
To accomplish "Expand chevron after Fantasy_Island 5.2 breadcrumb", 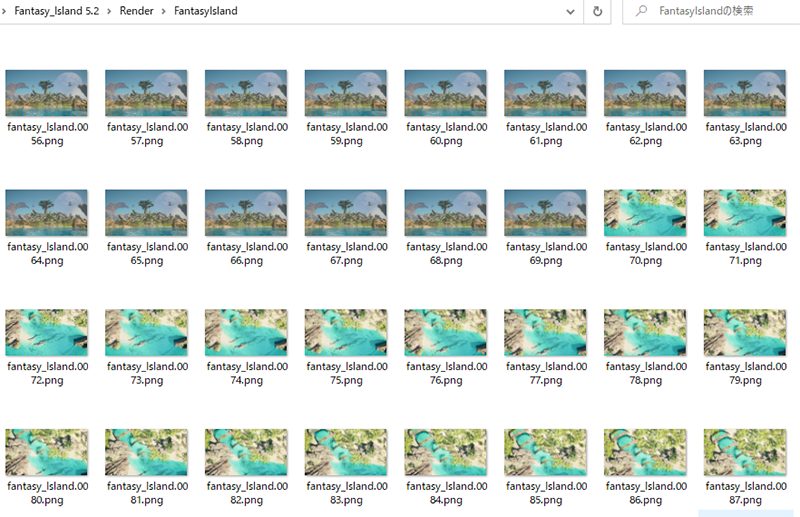I will point(106,12).
